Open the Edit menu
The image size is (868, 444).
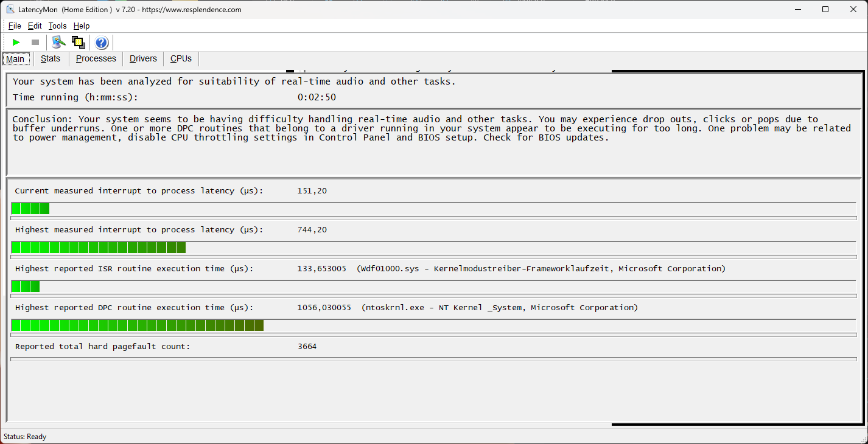click(x=35, y=26)
